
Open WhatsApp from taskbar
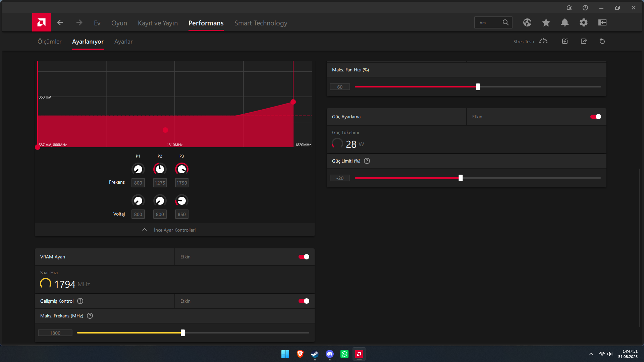[344, 354]
